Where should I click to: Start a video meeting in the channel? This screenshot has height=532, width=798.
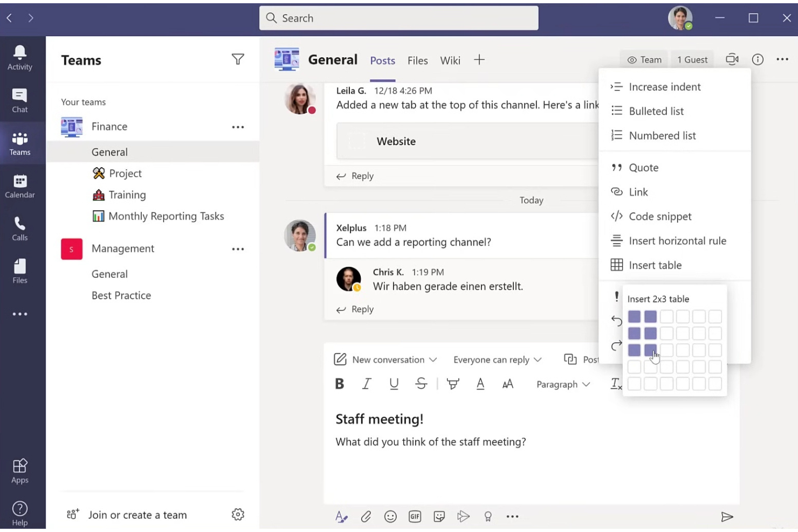point(732,60)
